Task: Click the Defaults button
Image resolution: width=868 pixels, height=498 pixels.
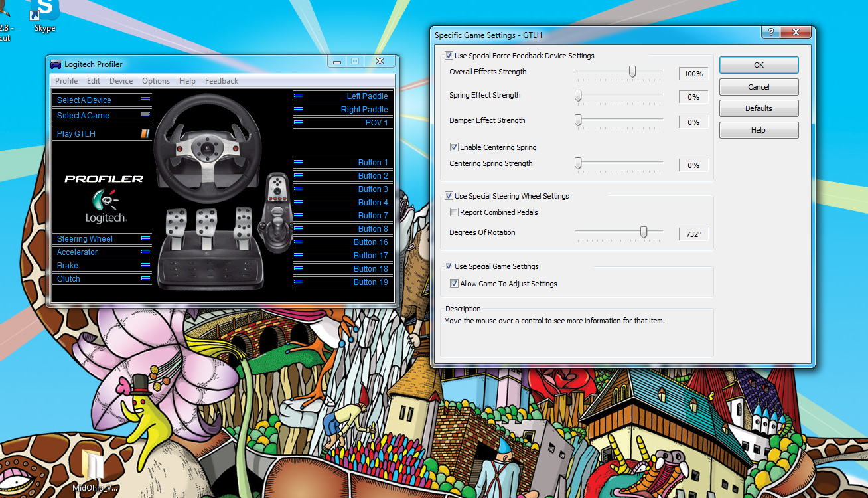Action: click(759, 108)
